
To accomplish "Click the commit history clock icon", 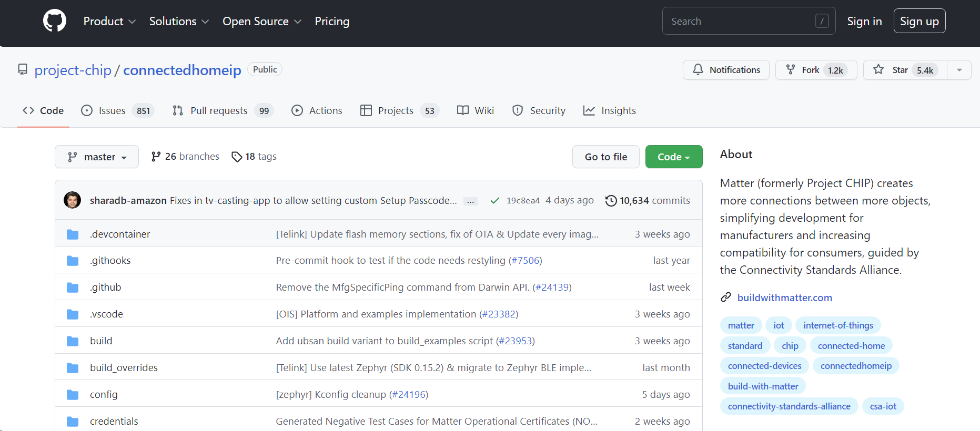I will click(611, 201).
